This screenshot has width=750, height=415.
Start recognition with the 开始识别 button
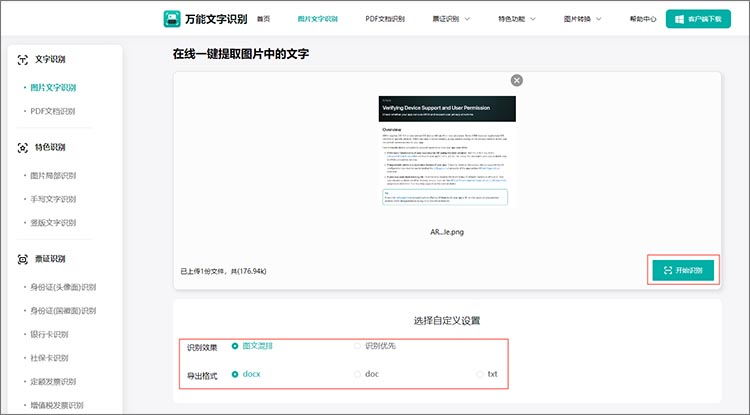[x=683, y=271]
